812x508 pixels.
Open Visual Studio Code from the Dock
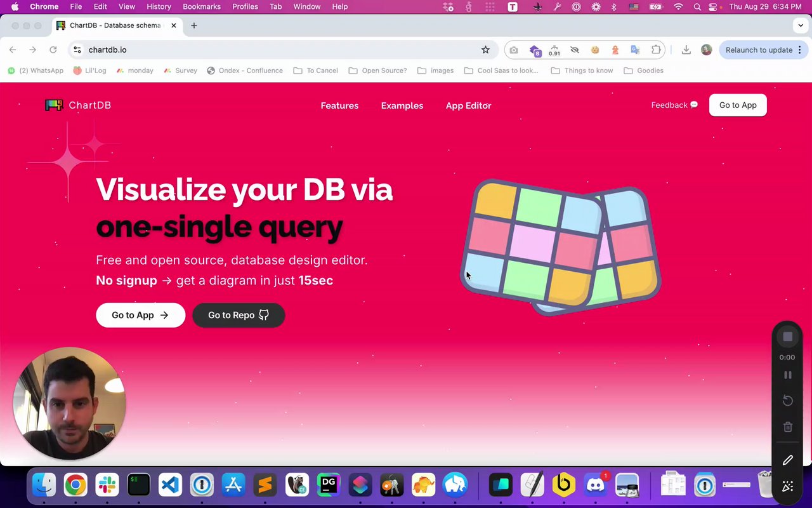point(170,486)
